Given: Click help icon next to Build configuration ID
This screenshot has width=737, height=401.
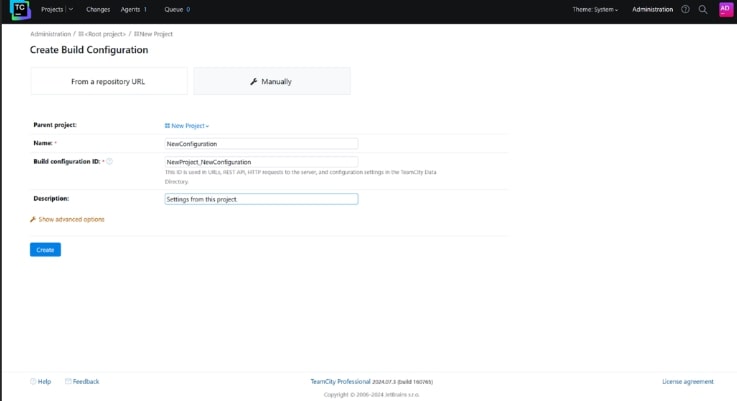Looking at the screenshot, I should pos(110,161).
